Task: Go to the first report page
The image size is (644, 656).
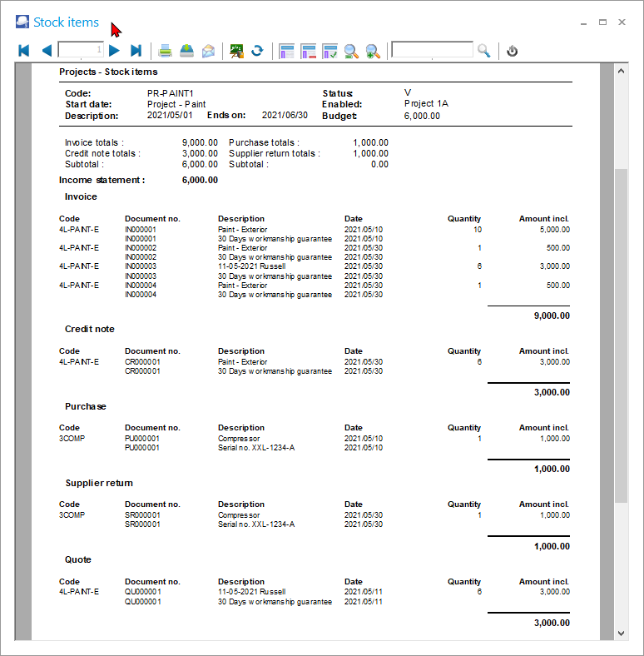Action: tap(23, 51)
